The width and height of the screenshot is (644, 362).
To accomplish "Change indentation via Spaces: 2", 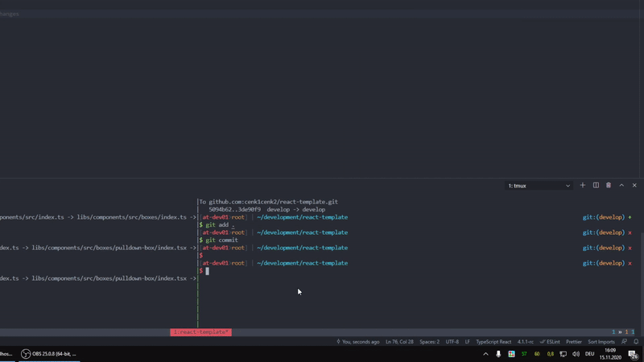I will tap(429, 341).
